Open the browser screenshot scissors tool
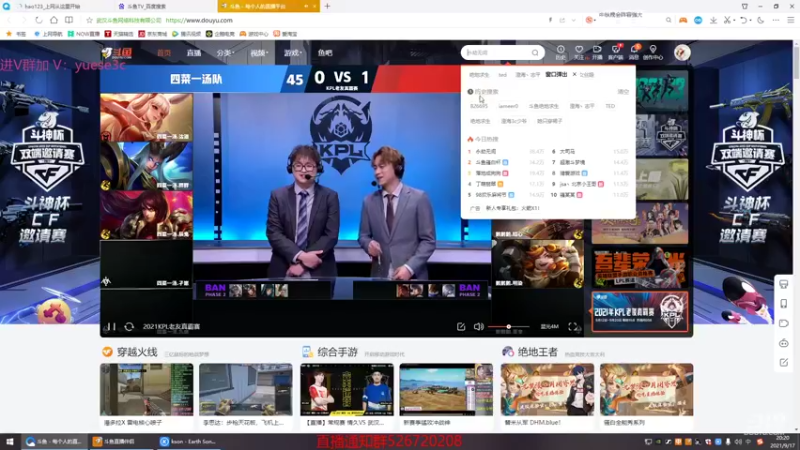The height and width of the screenshot is (450, 800). (727, 20)
